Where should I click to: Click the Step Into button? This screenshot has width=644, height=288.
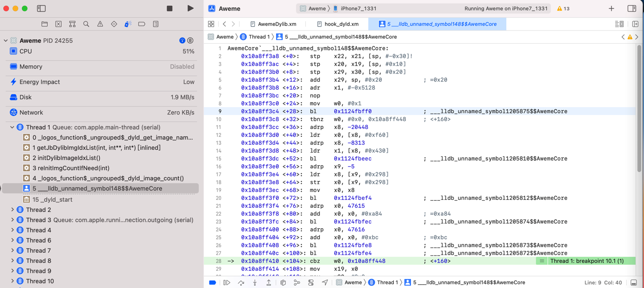[x=255, y=282]
